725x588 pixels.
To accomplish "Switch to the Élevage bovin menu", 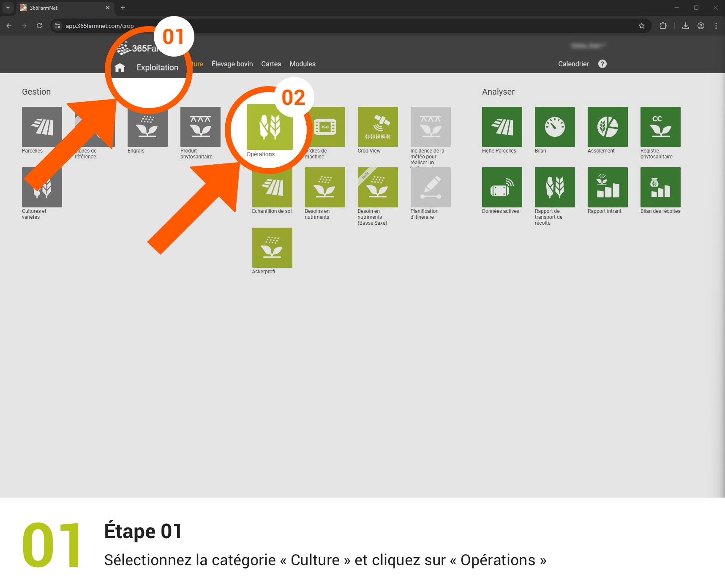I will (232, 64).
